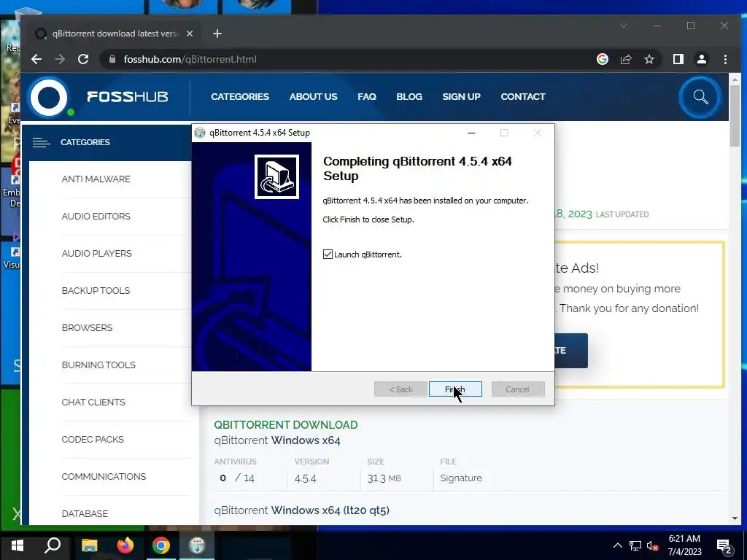Image resolution: width=747 pixels, height=560 pixels.
Task: Open a new Chrome tab
Action: point(217,34)
